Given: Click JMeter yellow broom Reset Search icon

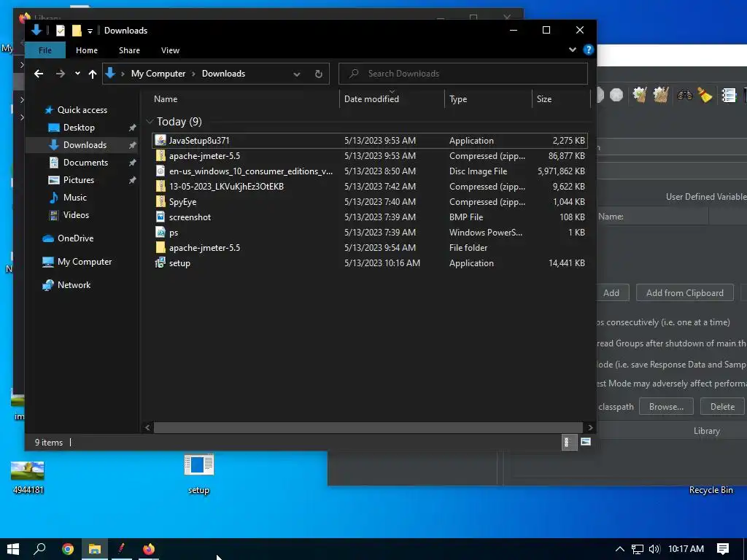Looking at the screenshot, I should click(x=705, y=96).
